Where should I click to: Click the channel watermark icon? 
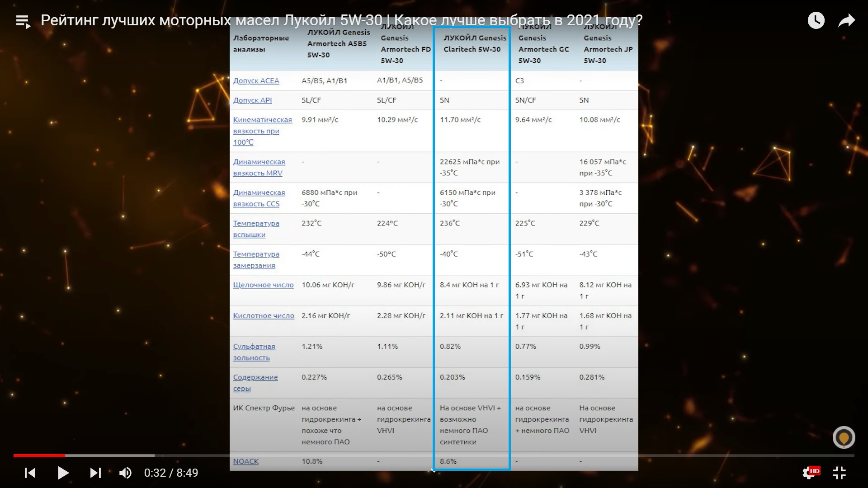point(844,437)
